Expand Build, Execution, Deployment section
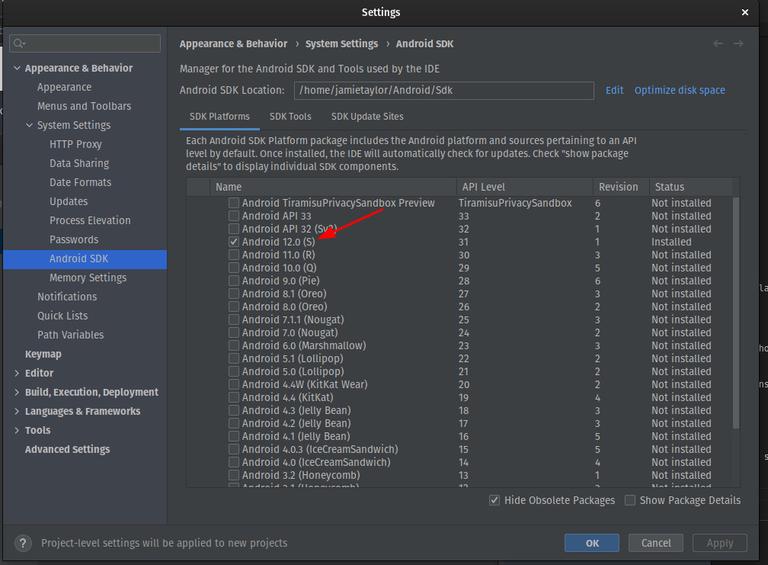This screenshot has width=768, height=565. (17, 392)
